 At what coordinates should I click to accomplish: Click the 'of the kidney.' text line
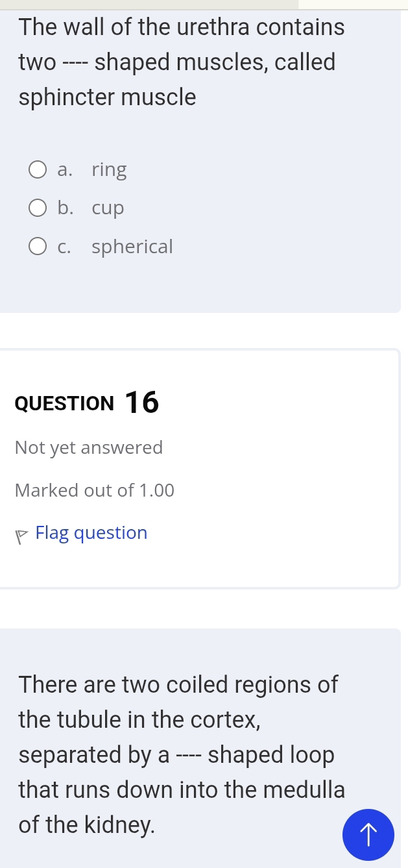(x=87, y=825)
